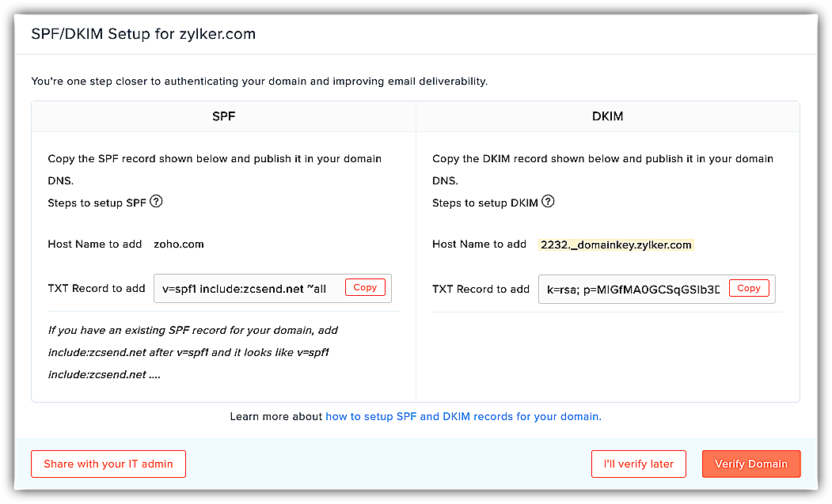This screenshot has width=832, height=504.
Task: Click the DKIM Host Name to add label
Action: tap(479, 244)
